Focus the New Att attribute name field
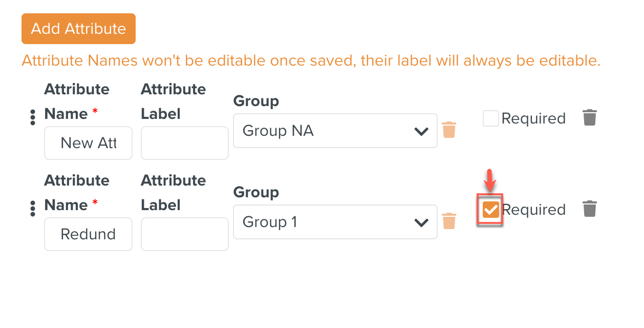Image resolution: width=644 pixels, height=328 pixels. (88, 143)
